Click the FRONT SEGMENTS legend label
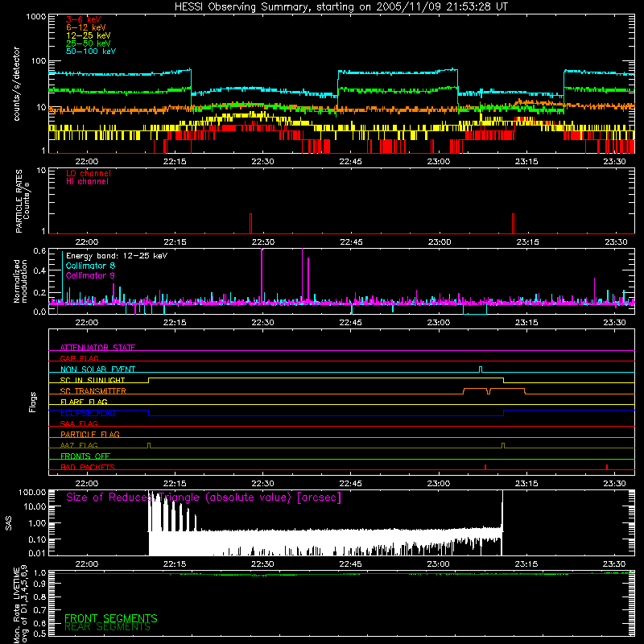 click(x=111, y=618)
